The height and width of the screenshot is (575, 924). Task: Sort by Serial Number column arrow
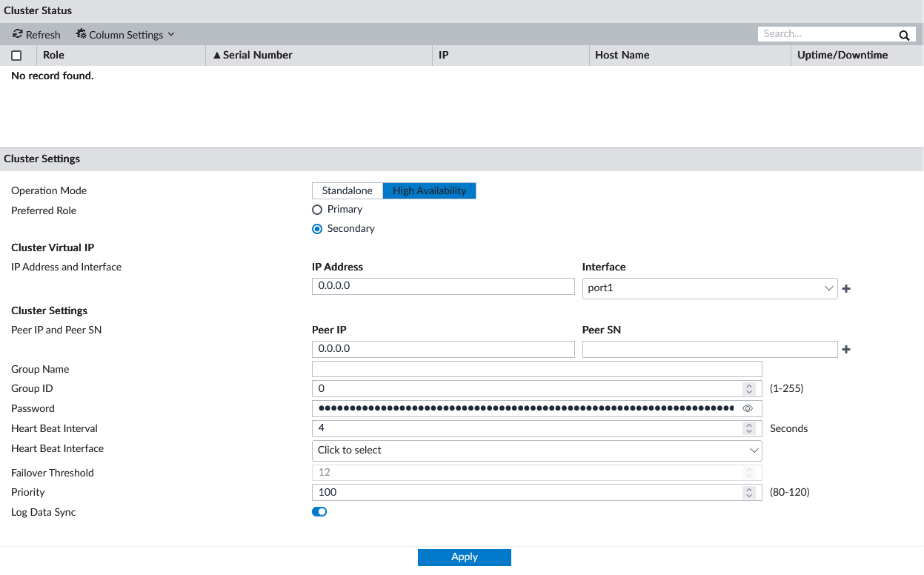click(217, 56)
